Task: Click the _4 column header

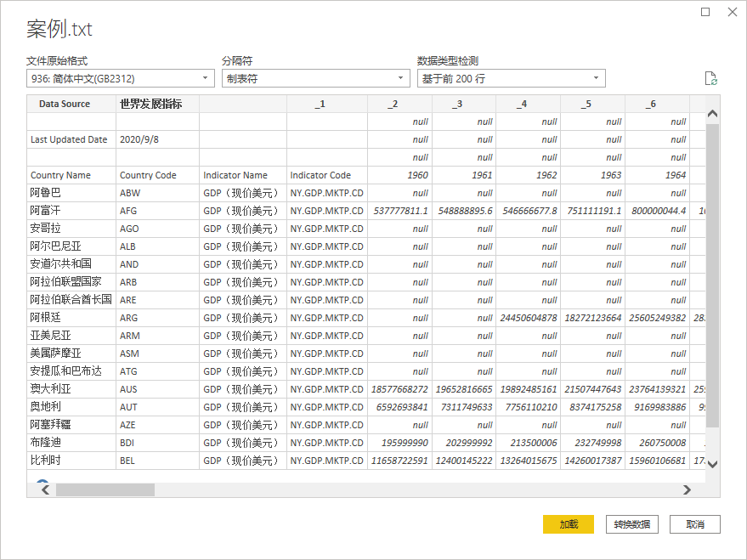Action: [x=522, y=104]
